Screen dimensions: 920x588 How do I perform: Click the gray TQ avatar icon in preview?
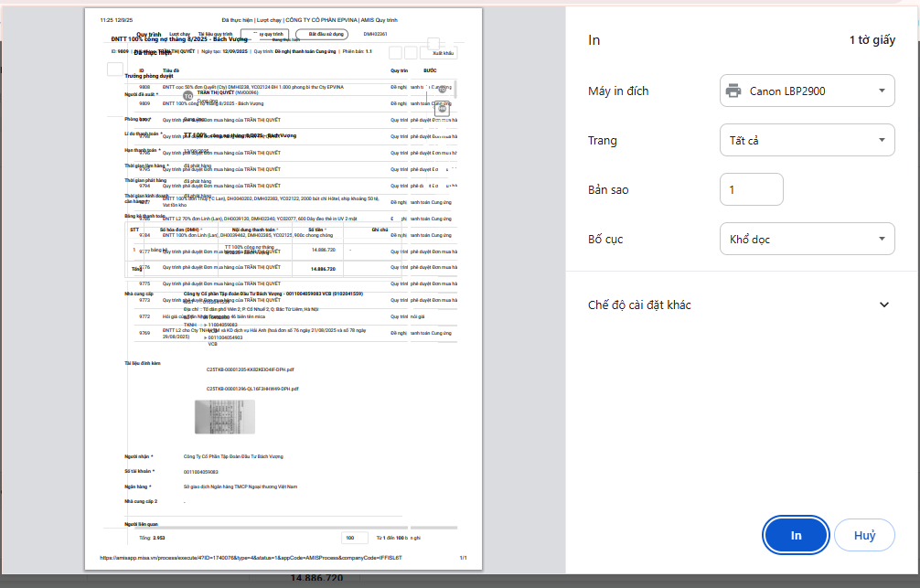coord(187,96)
